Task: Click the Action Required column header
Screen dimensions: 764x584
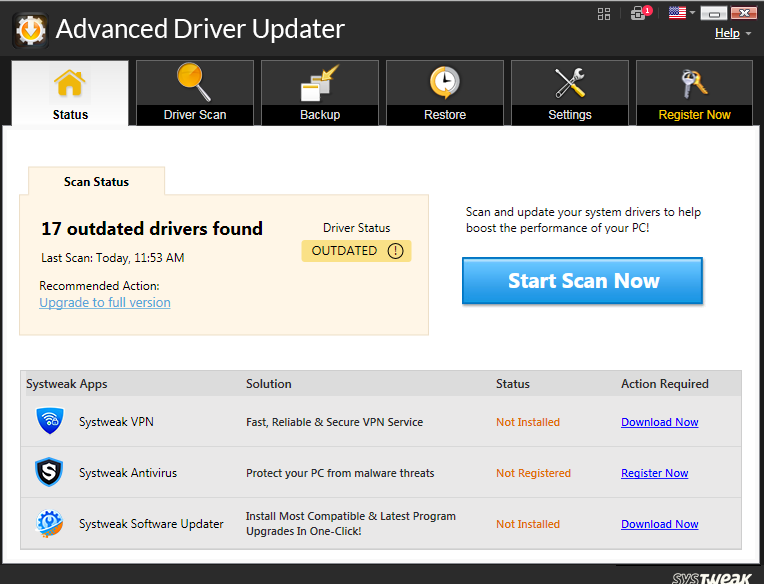Action: click(665, 384)
